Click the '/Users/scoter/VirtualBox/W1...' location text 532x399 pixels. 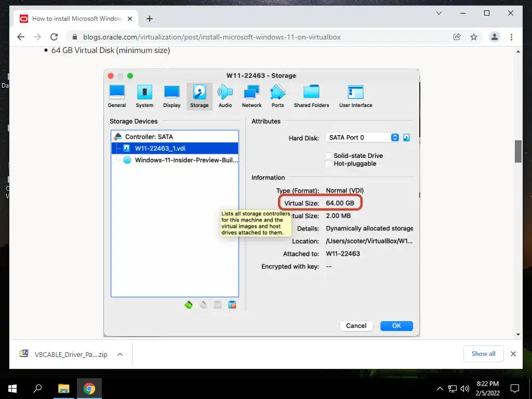point(369,241)
